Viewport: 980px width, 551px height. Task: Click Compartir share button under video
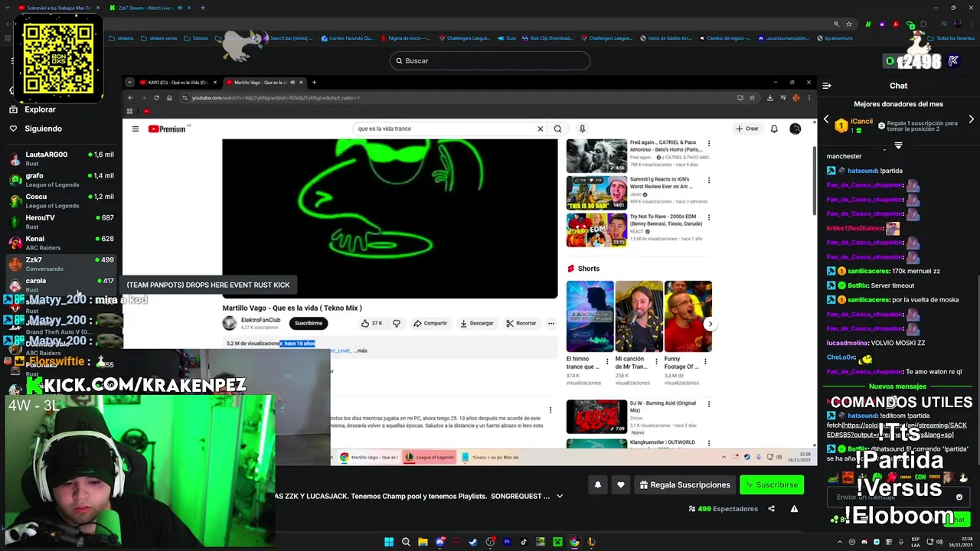coord(430,323)
